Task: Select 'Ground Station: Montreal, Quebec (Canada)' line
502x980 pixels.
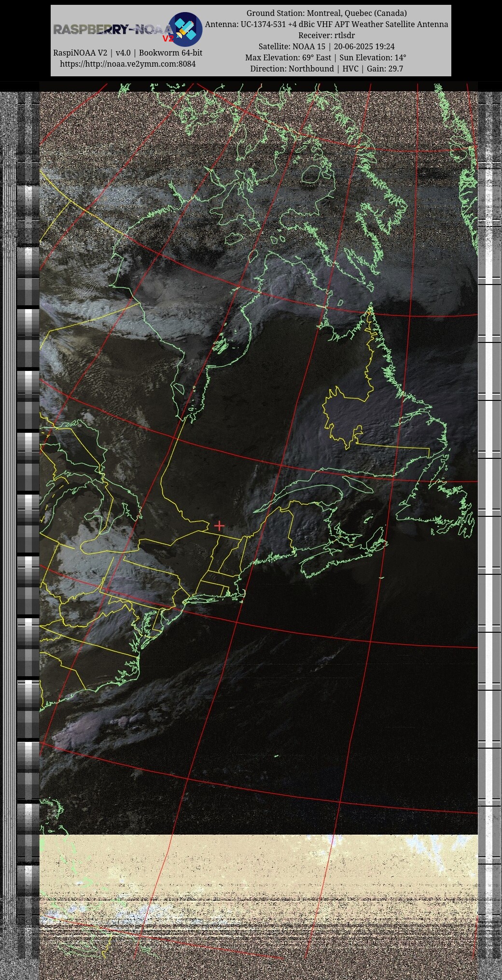Action: 327,13
